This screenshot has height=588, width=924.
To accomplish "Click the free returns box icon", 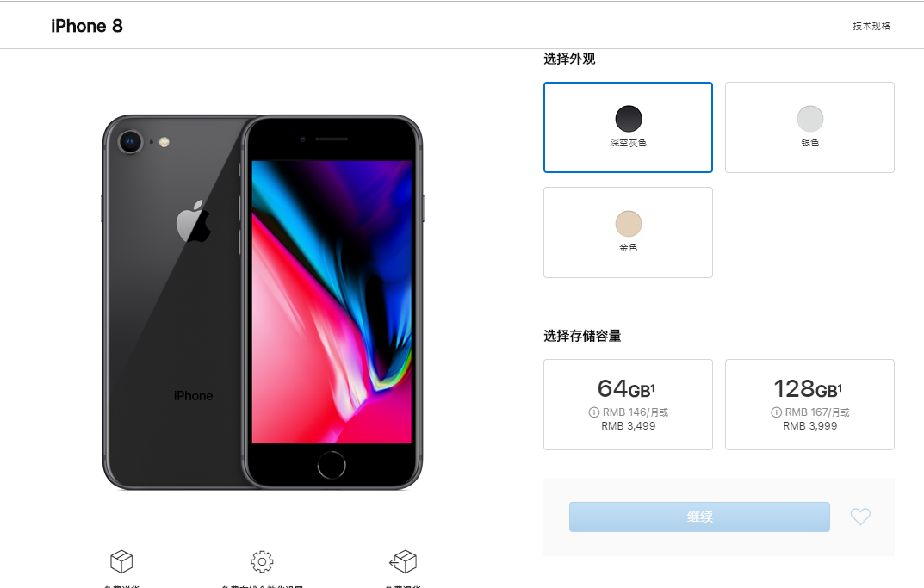I will click(x=403, y=561).
